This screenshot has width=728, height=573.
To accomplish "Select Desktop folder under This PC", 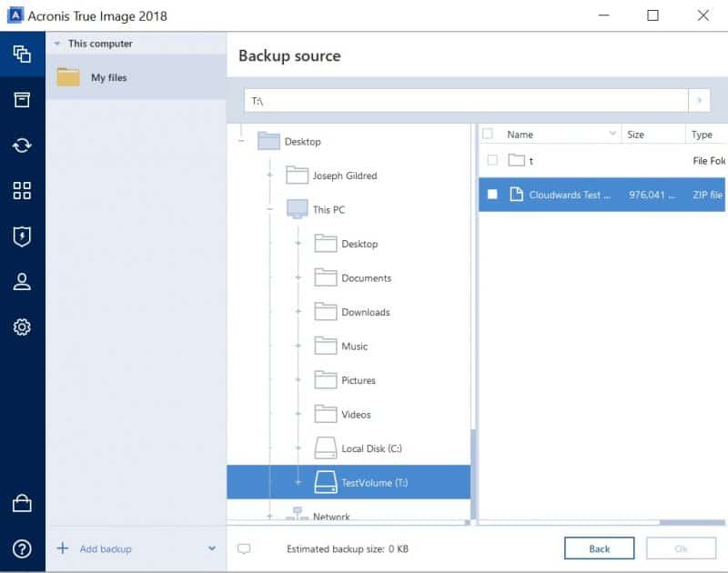I will 359,244.
